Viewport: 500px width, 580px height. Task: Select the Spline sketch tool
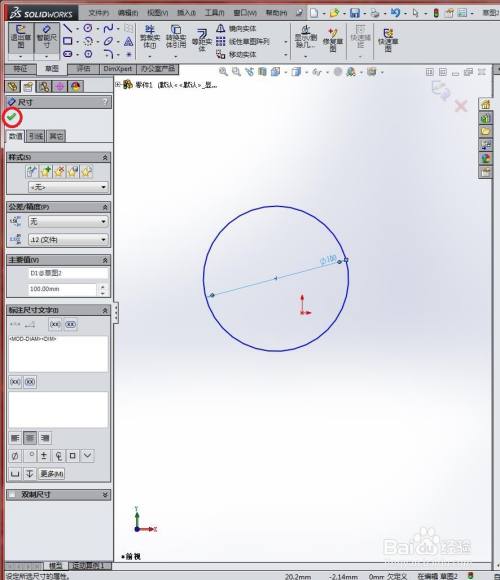pyautogui.click(x=108, y=28)
